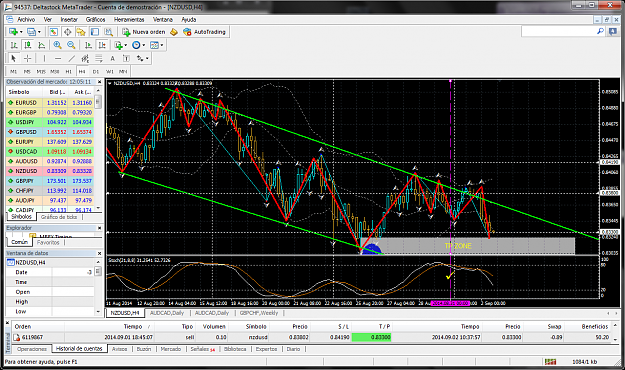This screenshot has width=625, height=370.
Task: Toggle the Data Window toolbar icon
Action: [67, 31]
